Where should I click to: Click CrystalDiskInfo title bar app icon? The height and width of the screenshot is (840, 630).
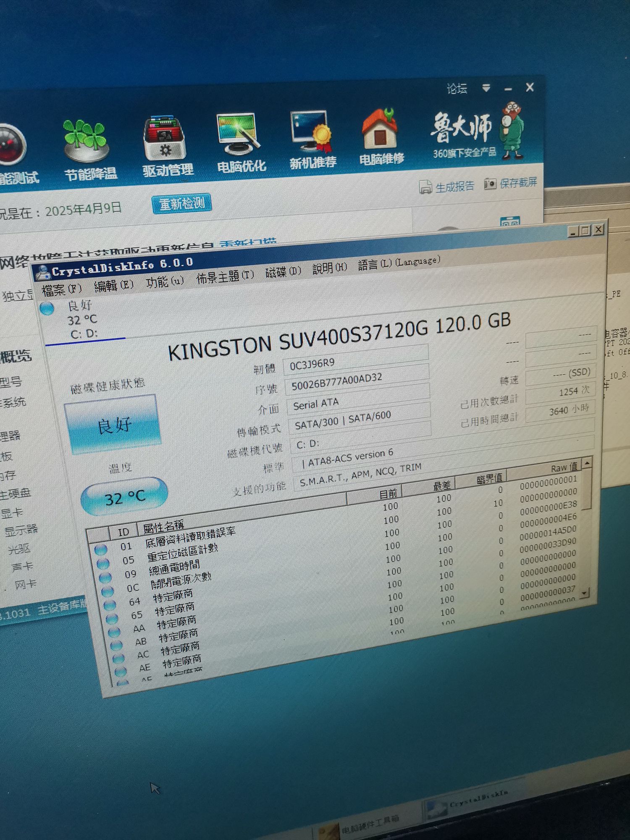coord(42,273)
